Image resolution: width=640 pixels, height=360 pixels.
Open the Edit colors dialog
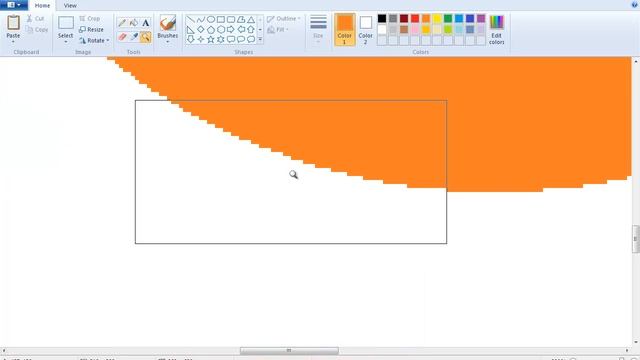496,29
